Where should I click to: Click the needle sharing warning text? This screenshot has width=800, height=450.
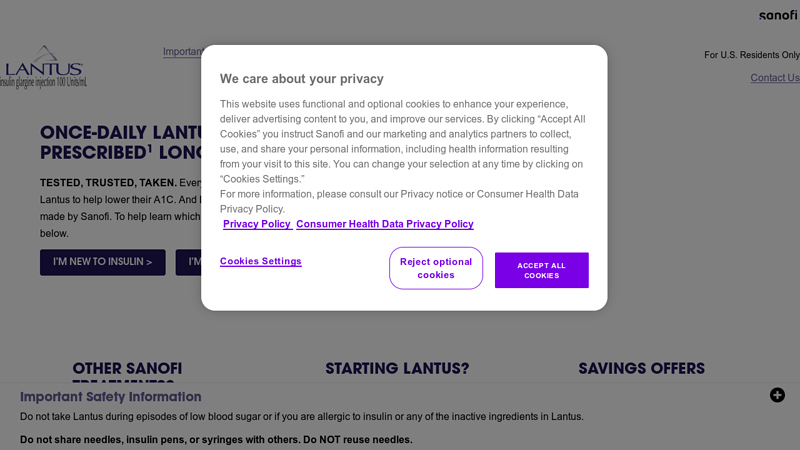click(216, 439)
